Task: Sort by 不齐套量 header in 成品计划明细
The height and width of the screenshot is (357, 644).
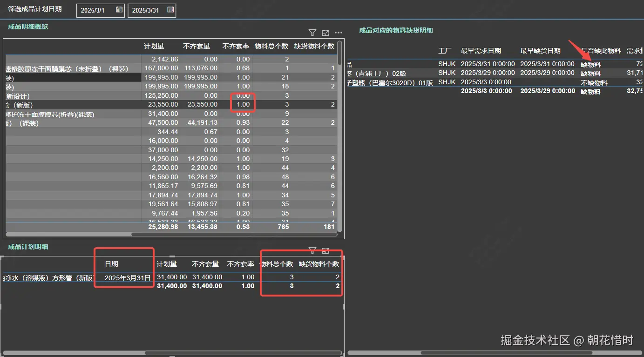Action: (205, 264)
